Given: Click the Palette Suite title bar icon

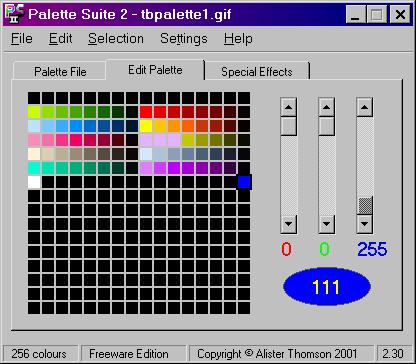Looking at the screenshot, I should 15,14.
